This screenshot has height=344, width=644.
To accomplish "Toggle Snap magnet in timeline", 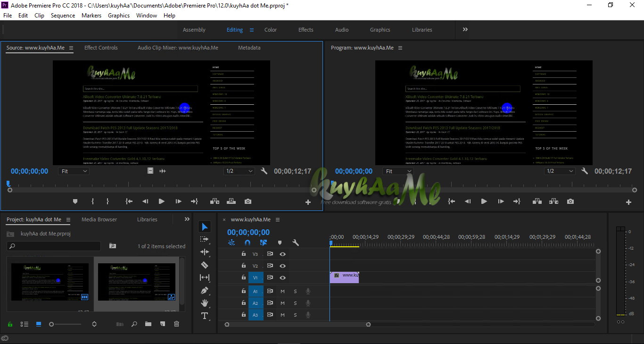I will 248,243.
